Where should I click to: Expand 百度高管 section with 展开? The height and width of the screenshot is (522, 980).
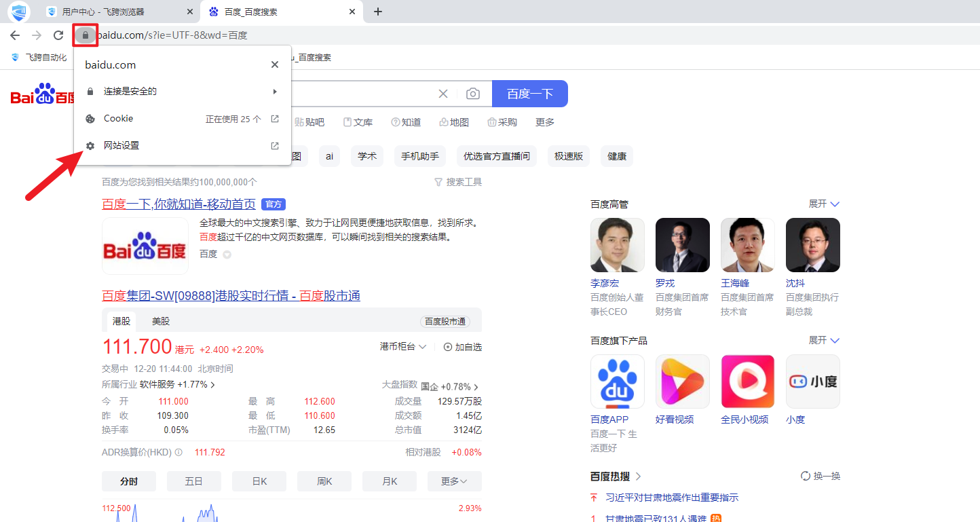pos(824,204)
